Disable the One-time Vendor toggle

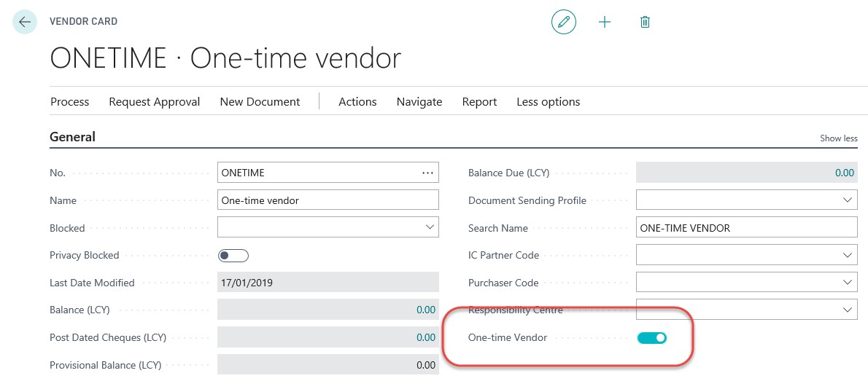(652, 337)
